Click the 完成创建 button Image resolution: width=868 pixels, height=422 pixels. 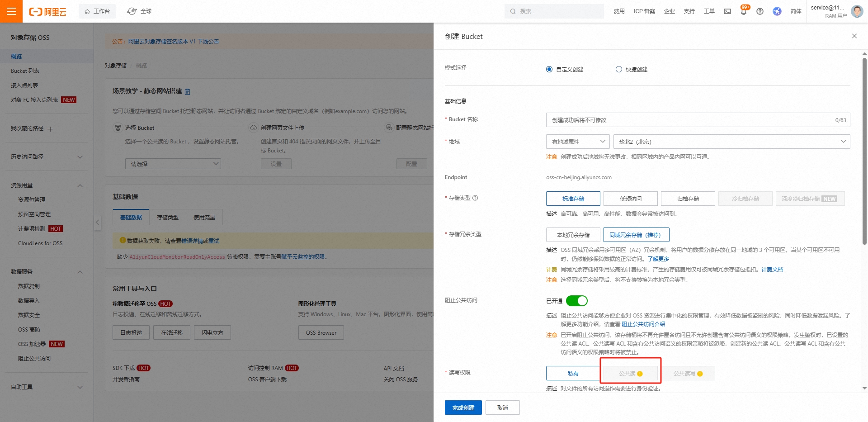pyautogui.click(x=463, y=407)
